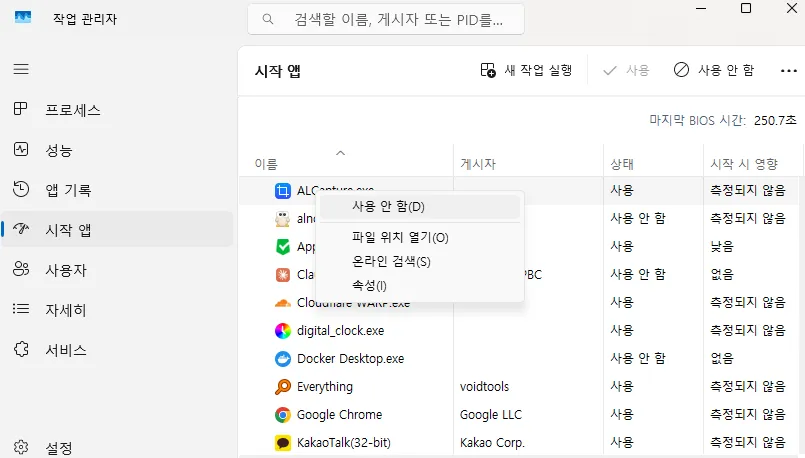Switch to 서비스 tab label
Screen dimensions: 805x458
tap(66, 350)
